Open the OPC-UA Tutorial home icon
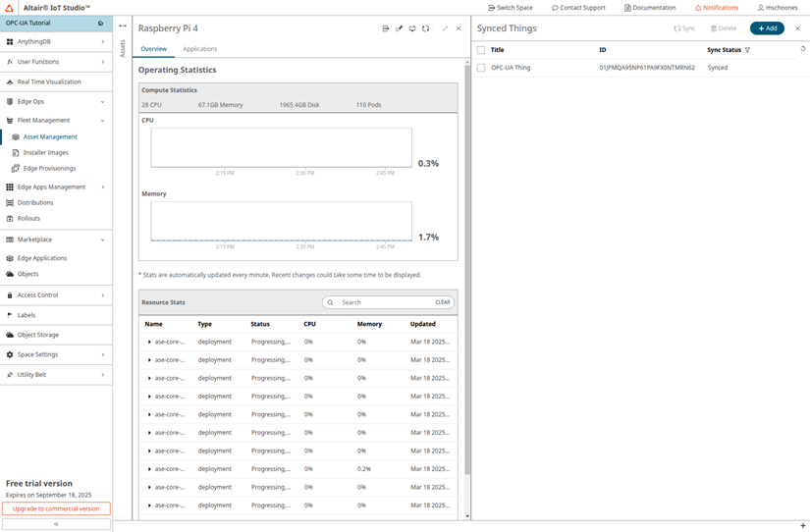Screen dimensions: 810x532 (100, 24)
